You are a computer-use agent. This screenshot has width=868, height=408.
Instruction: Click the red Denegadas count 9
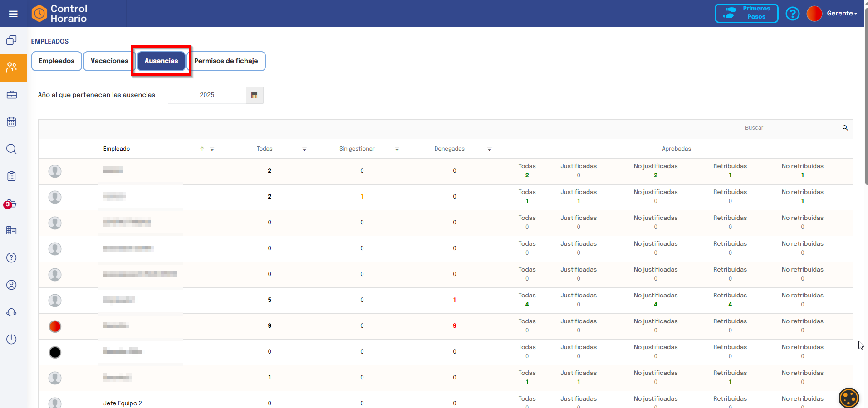tap(455, 326)
